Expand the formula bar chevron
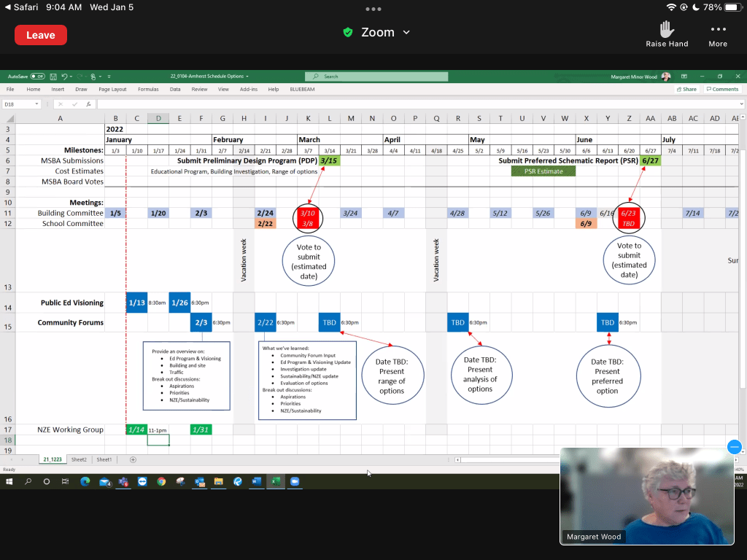Screen dimensions: 747x560 741,104
